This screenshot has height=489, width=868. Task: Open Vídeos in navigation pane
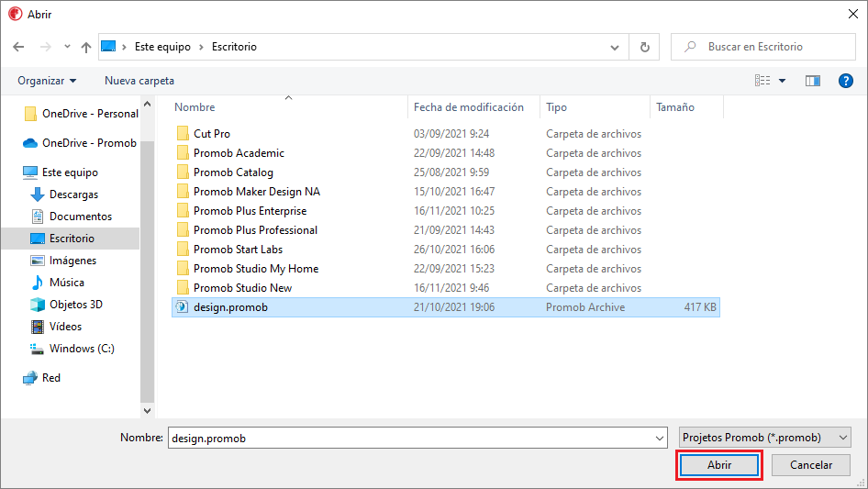(x=57, y=327)
